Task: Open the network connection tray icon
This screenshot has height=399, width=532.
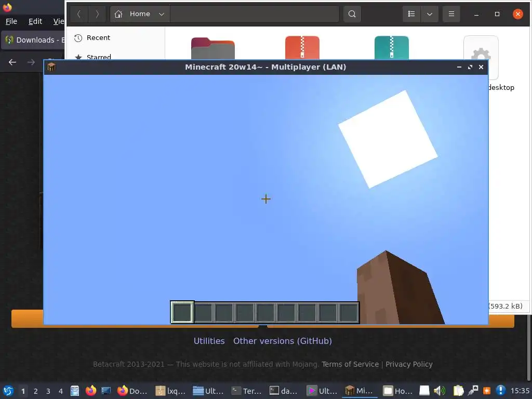Action: [473, 391]
